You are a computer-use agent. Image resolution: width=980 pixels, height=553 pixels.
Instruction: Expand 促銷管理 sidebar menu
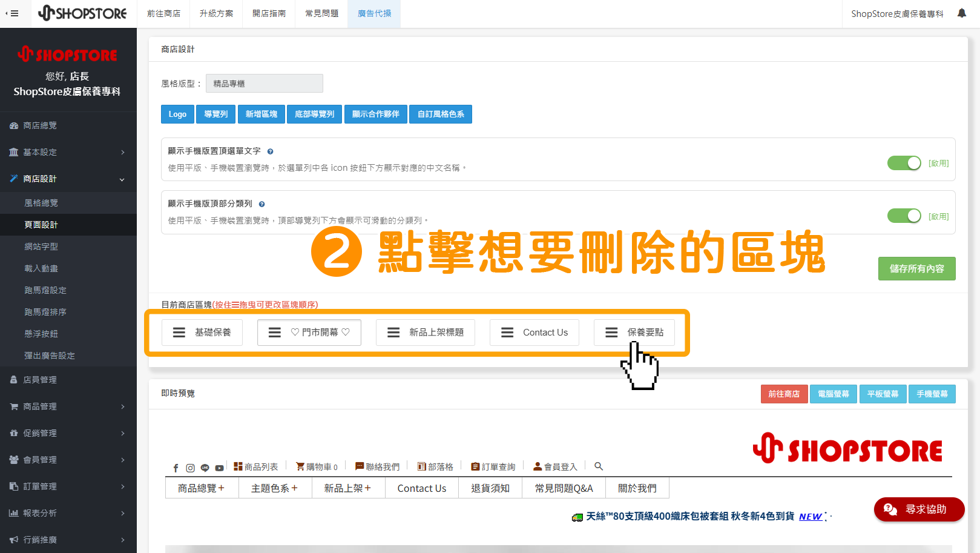[68, 433]
